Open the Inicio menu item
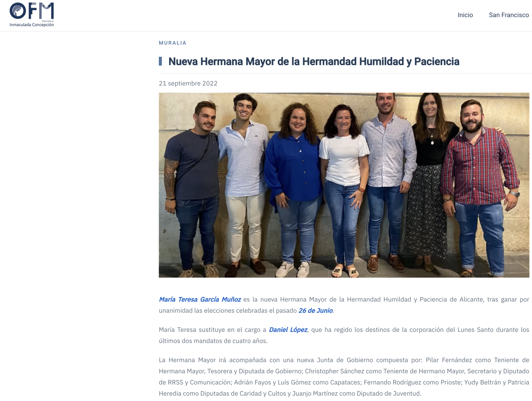Viewport: 532px width, 401px height. coord(465,15)
